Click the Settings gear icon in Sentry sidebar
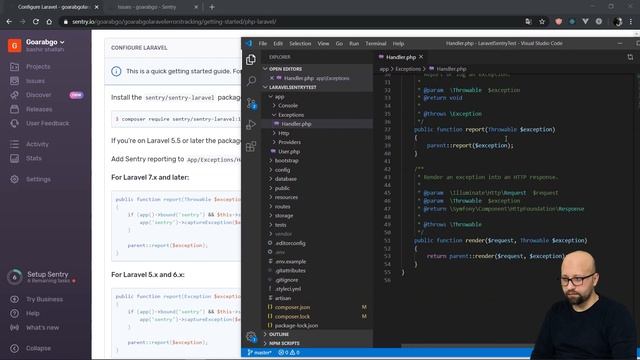Image resolution: width=640 pixels, height=360 pixels. [14, 179]
